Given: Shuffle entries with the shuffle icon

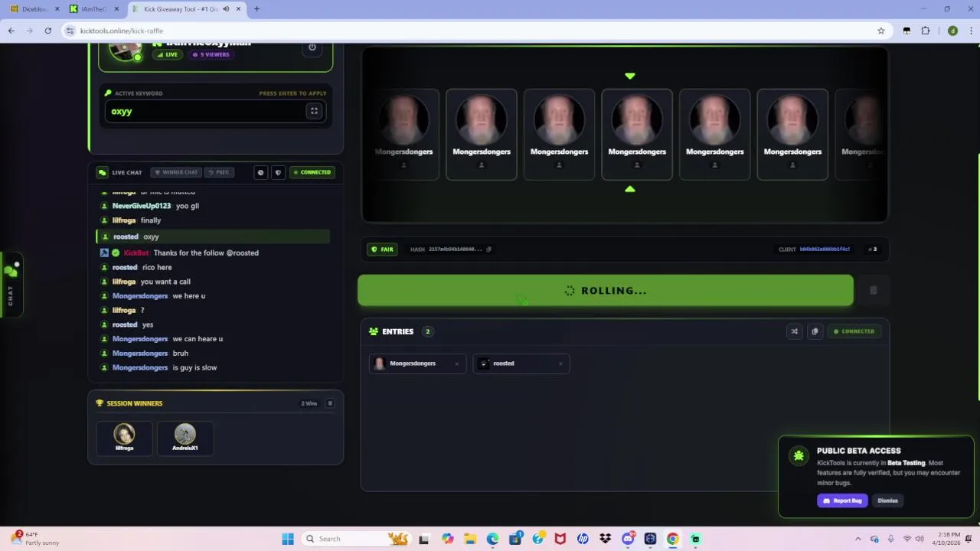Looking at the screenshot, I should click(x=794, y=331).
